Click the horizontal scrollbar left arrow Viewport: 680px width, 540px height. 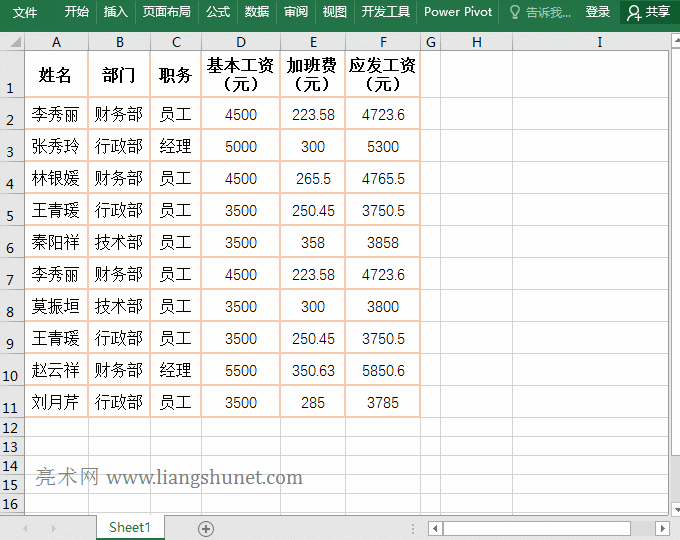(435, 528)
